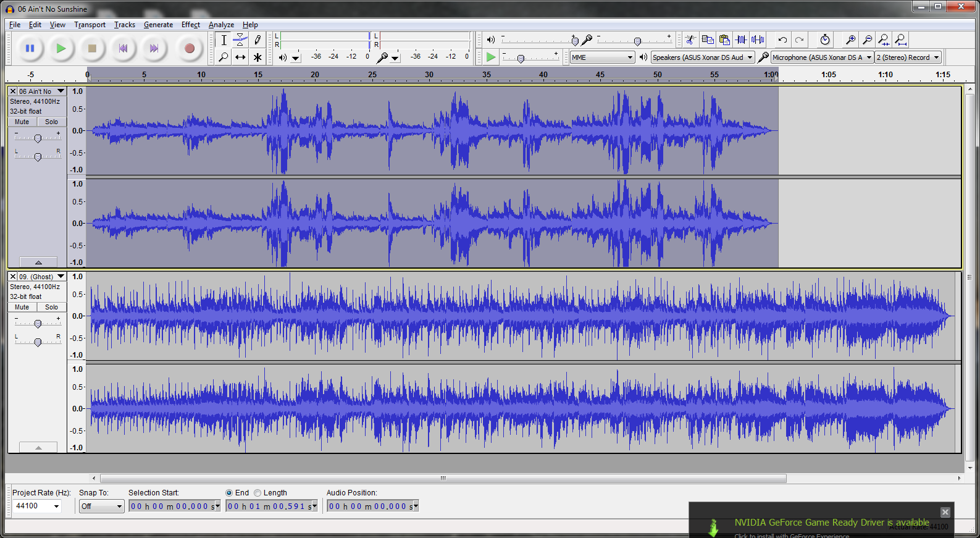
Task: Click the Undo arrow icon
Action: coord(782,40)
